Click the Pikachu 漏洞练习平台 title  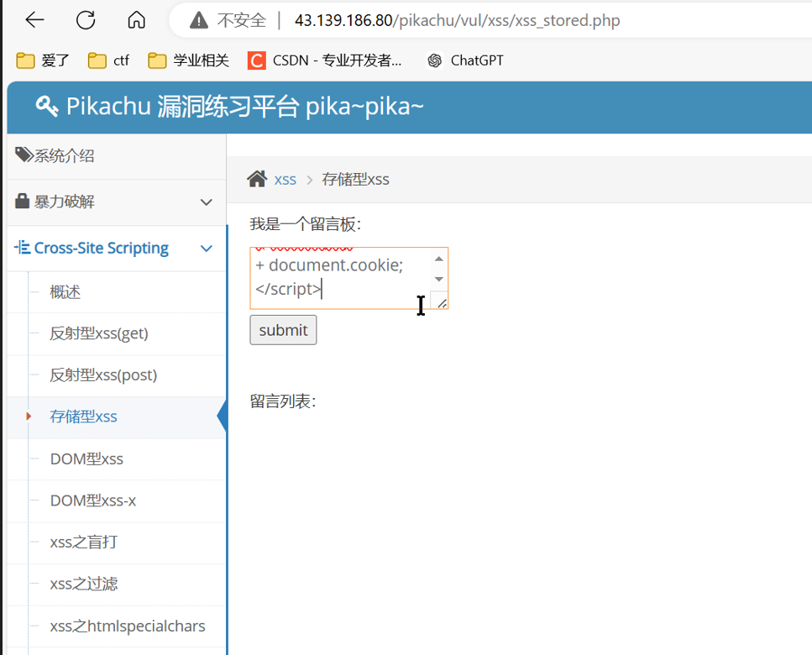tap(245, 107)
